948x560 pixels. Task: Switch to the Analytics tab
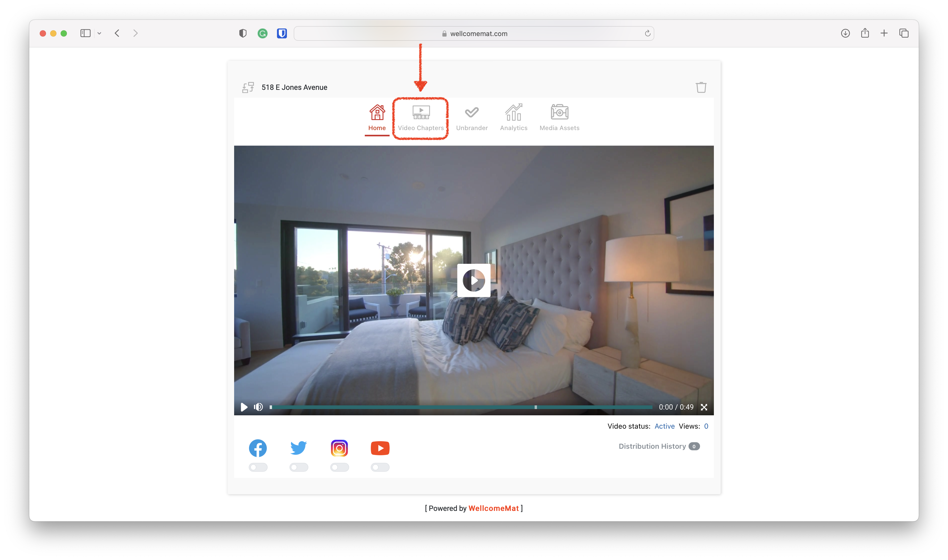514,117
